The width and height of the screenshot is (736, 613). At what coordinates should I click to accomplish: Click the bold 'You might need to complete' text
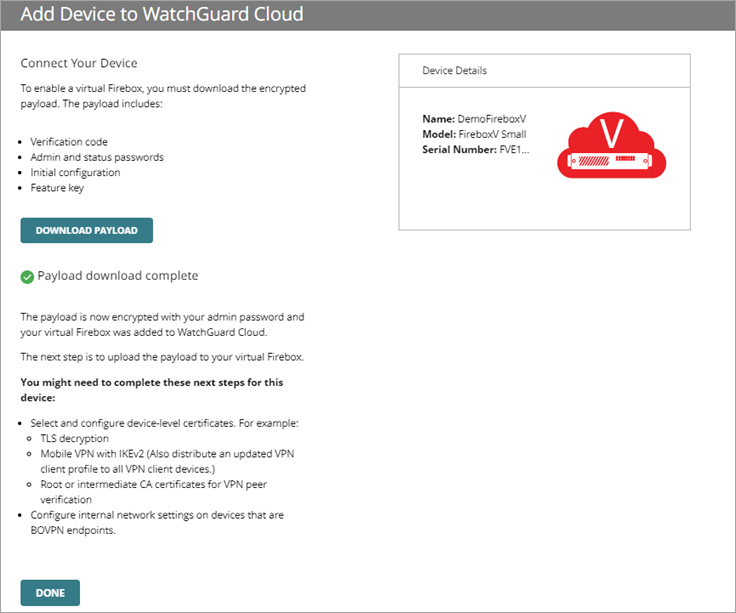tap(152, 390)
